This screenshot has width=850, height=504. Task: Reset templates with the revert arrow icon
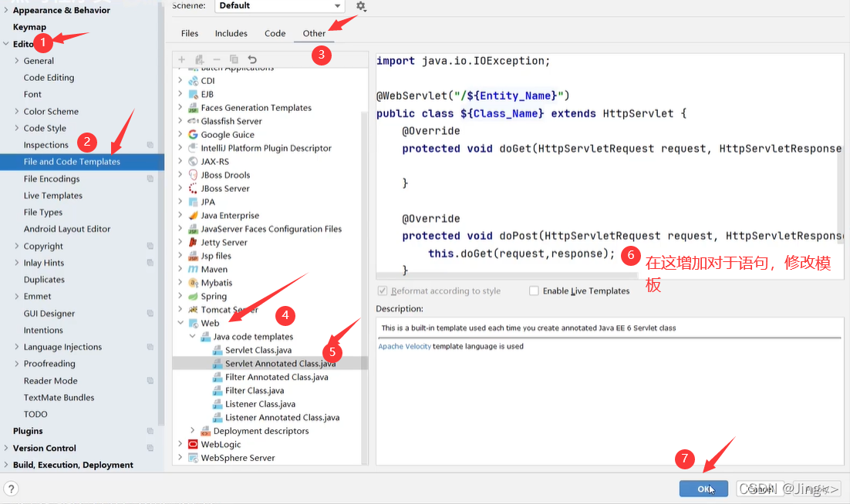click(251, 59)
